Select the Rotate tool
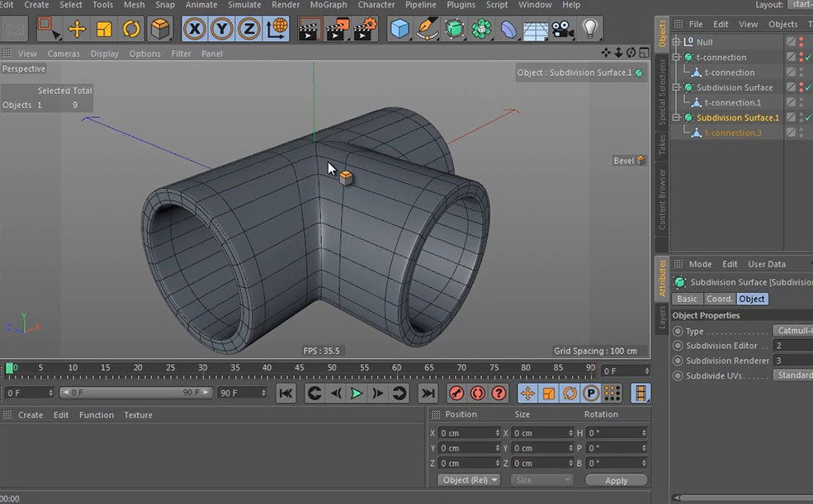 [x=130, y=29]
